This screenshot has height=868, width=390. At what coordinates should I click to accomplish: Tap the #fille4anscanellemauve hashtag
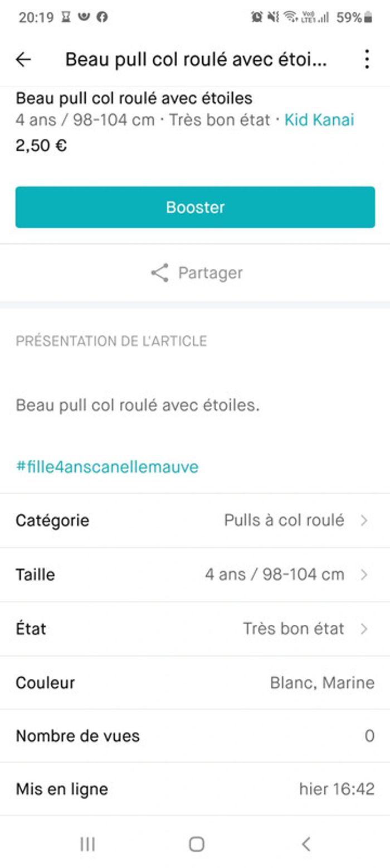107,466
